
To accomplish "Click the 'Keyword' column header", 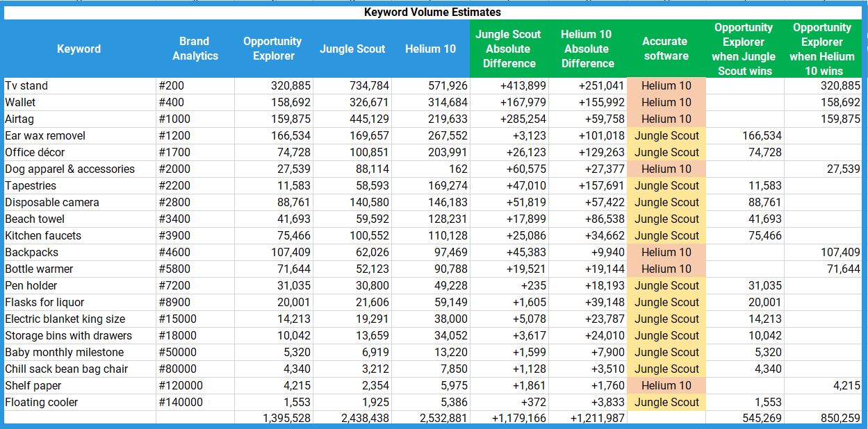I will point(79,49).
